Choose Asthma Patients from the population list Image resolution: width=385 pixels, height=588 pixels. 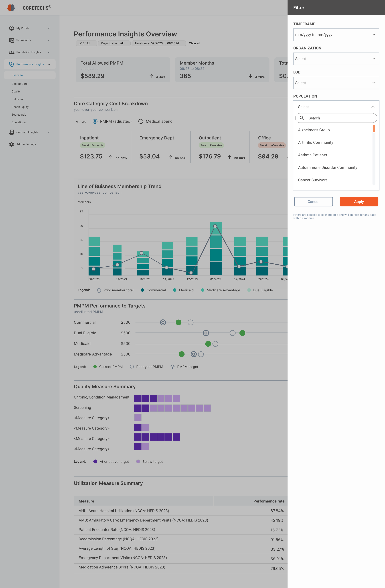pyautogui.click(x=312, y=155)
